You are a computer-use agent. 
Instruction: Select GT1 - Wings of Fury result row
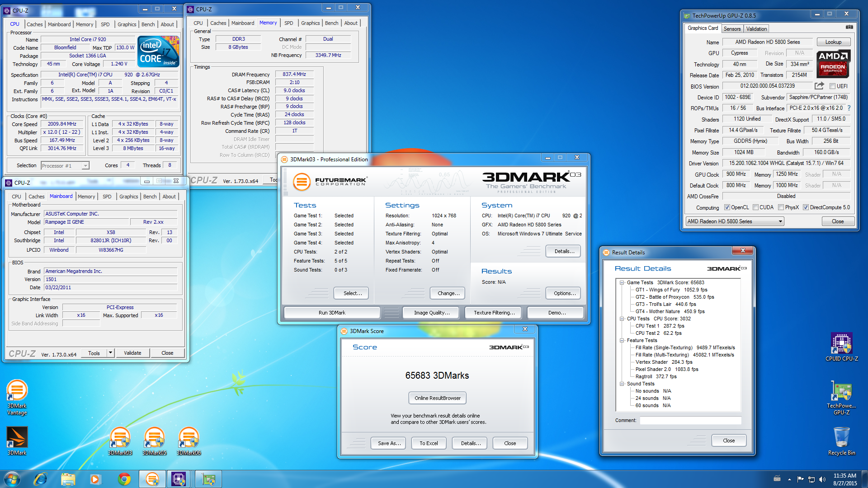[671, 290]
